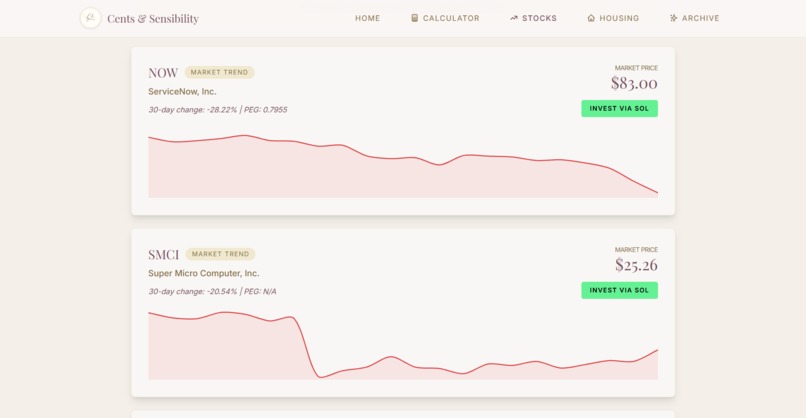806x418 pixels.
Task: Click the $83.00 market price
Action: (634, 83)
